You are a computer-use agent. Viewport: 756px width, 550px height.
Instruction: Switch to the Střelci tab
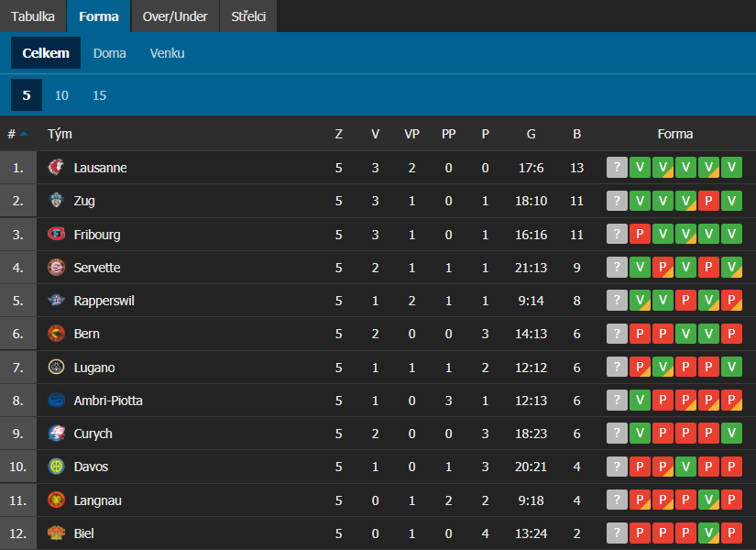pos(247,16)
